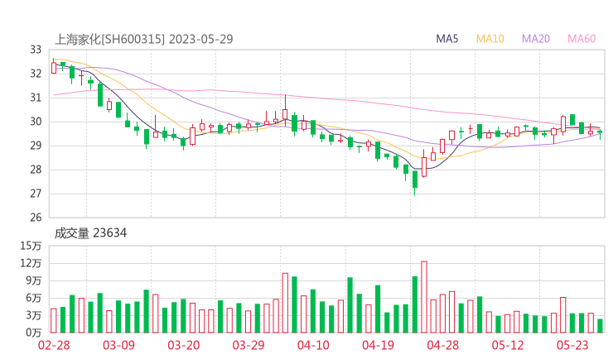Click the tallest red volume bar
The image size is (613, 364).
coord(424,297)
